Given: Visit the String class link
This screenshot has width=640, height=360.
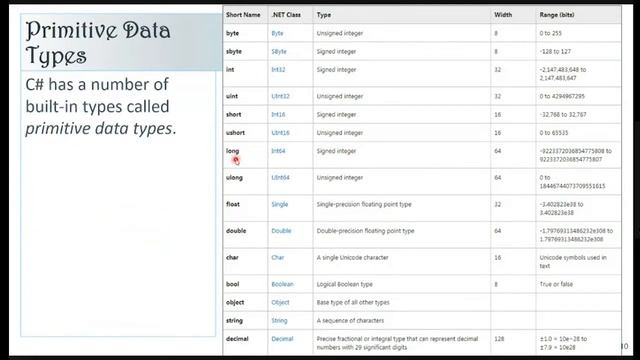Looking at the screenshot, I should pos(280,321).
